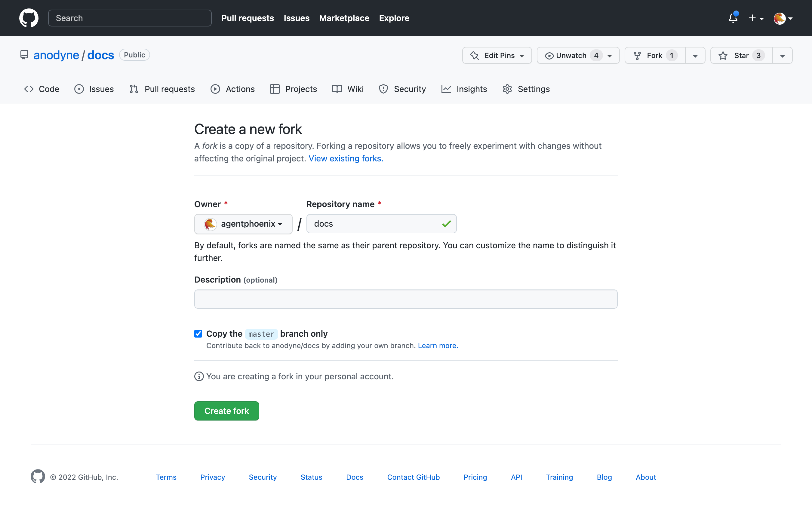This screenshot has width=812, height=511.
Task: Focus the Search box in header
Action: (130, 18)
